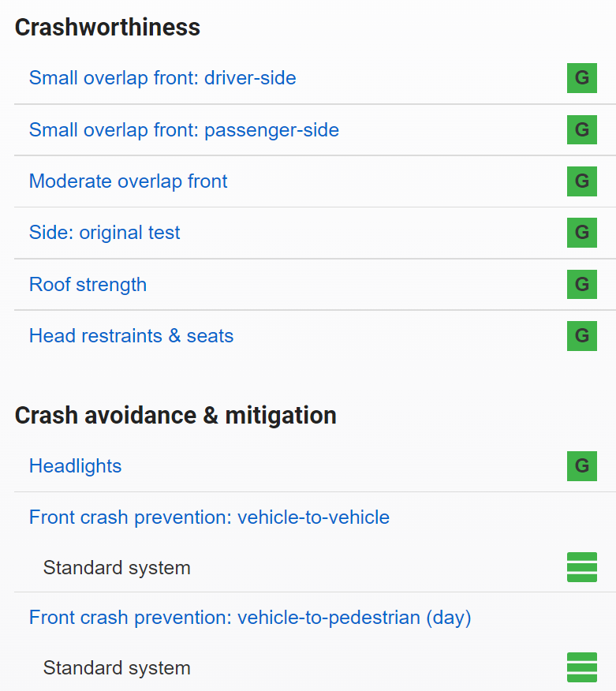Open the Headlights rating link
The image size is (616, 691).
tap(75, 466)
